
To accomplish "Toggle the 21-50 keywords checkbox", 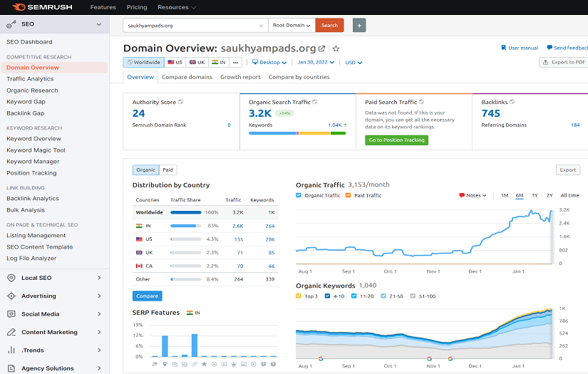I will 383,296.
